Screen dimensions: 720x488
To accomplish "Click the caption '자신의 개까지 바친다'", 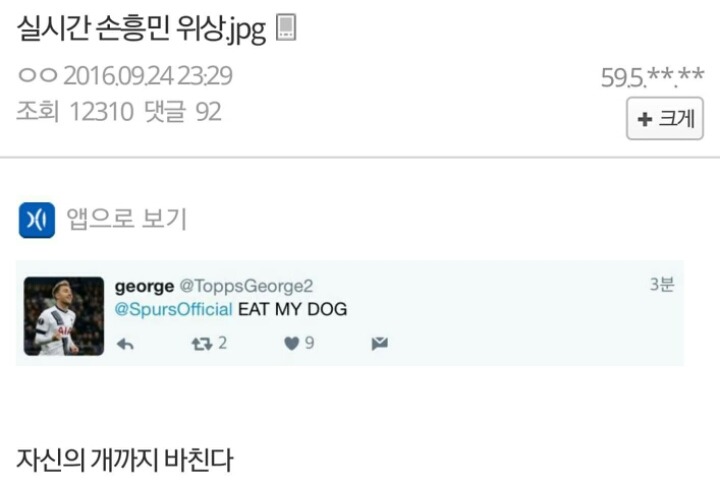I will 125,460.
